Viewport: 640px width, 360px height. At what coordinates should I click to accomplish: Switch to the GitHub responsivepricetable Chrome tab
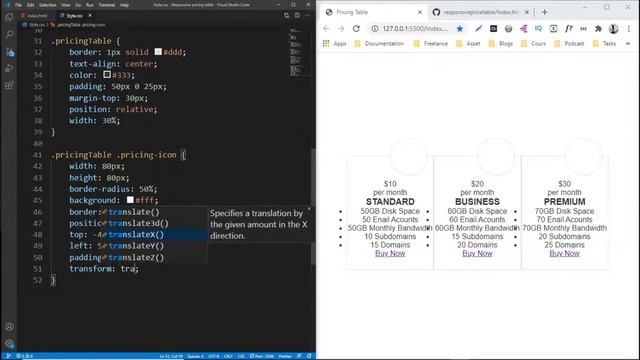click(481, 12)
